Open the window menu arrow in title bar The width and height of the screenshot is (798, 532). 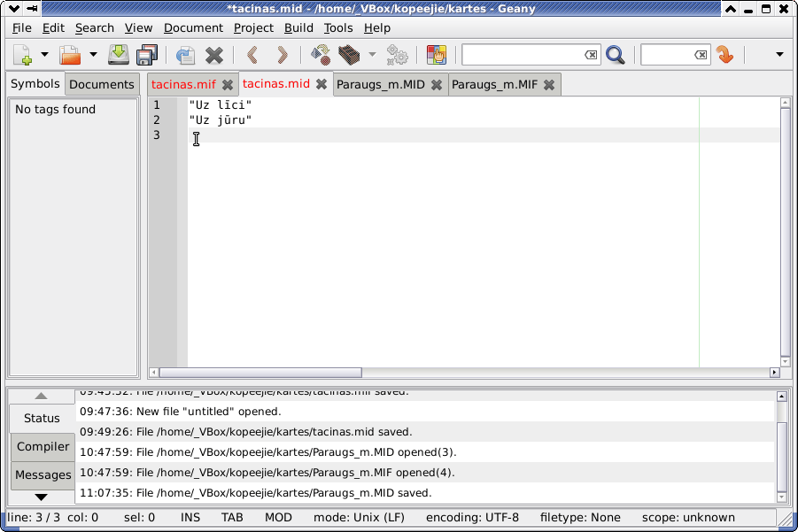click(x=14, y=9)
